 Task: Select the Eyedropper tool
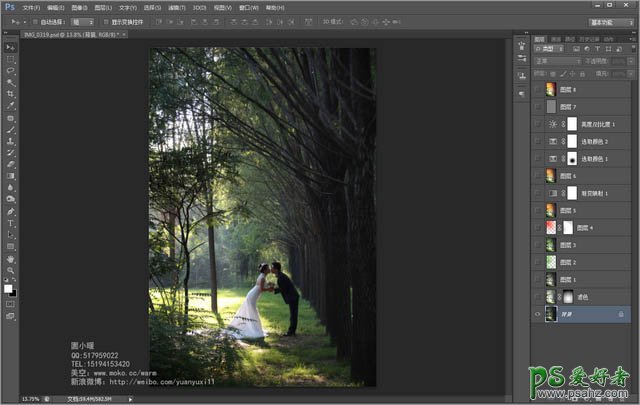(11, 106)
